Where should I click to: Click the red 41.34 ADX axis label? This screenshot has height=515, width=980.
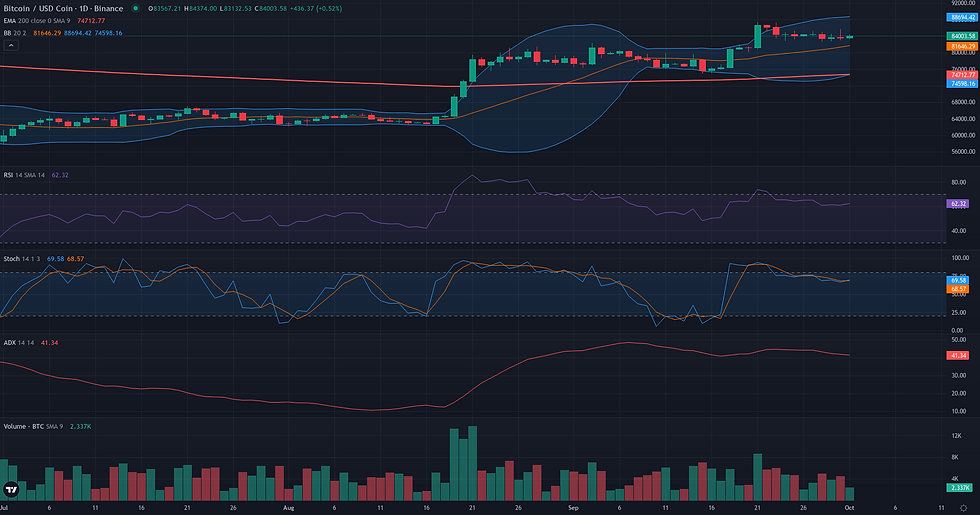pyautogui.click(x=958, y=355)
